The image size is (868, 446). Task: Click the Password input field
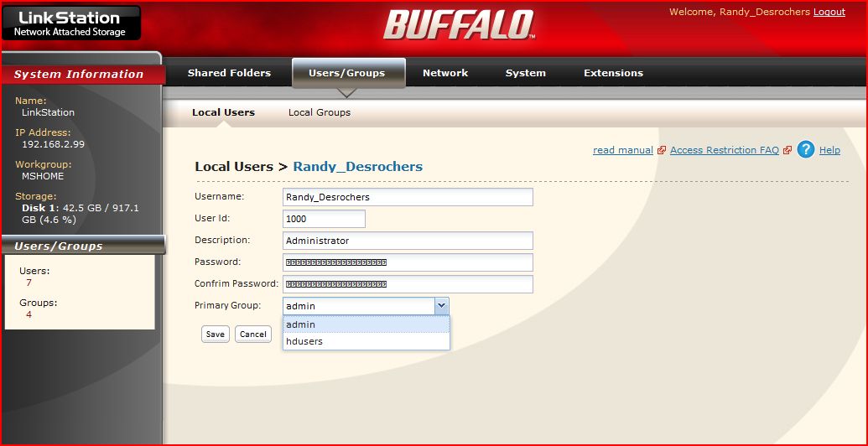(408, 262)
